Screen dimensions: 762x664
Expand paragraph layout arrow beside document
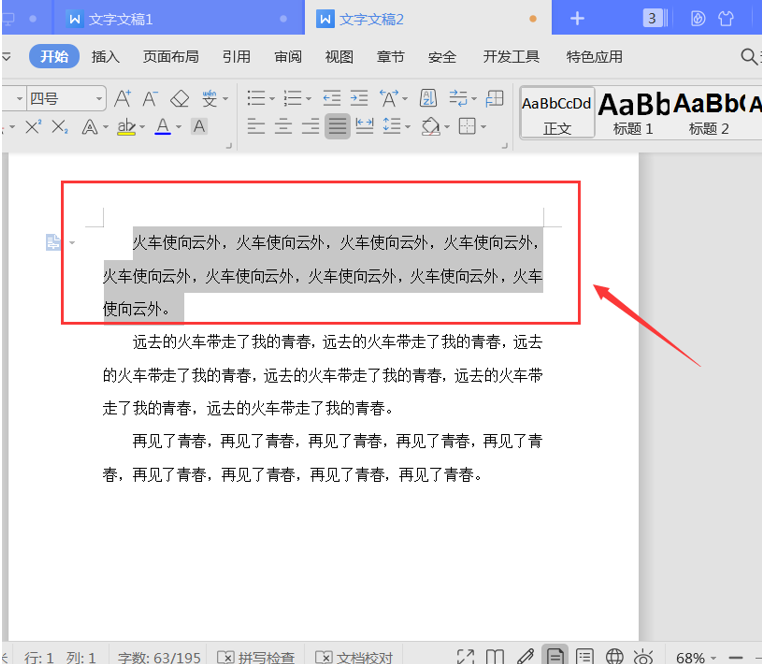tap(72, 242)
